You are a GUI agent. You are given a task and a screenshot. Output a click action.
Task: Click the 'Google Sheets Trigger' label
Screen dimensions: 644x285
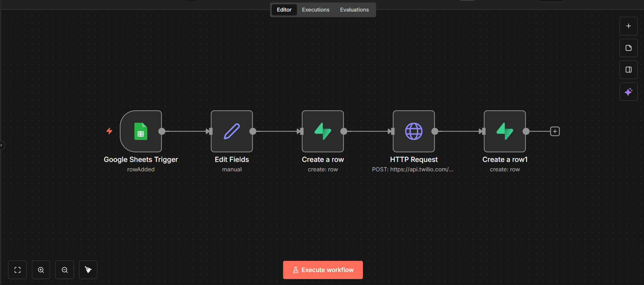coord(141,159)
